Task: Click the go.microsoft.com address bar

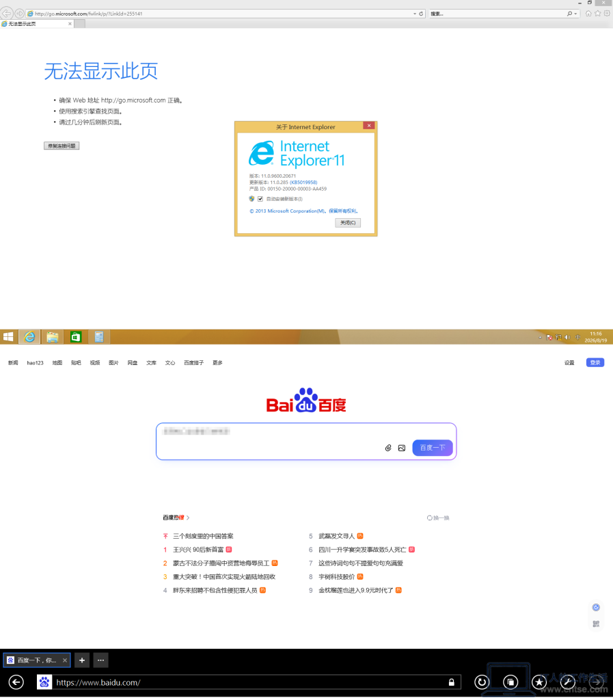Action: pos(219,14)
